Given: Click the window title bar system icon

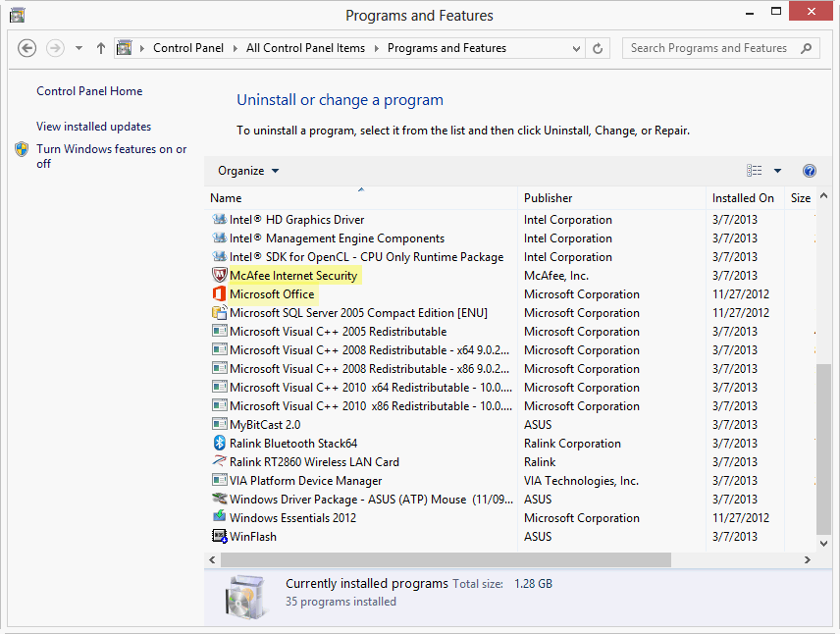Looking at the screenshot, I should click(17, 15).
